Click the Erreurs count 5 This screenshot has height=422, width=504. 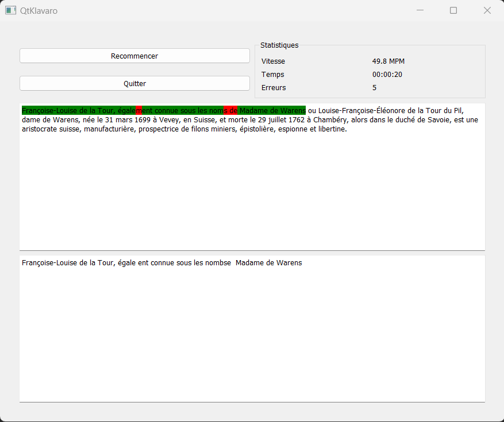tap(374, 88)
